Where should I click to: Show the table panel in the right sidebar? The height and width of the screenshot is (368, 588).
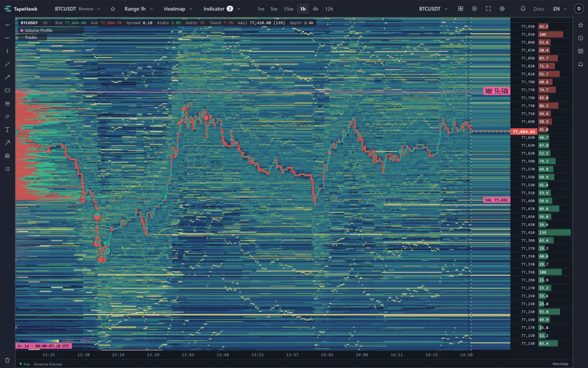tap(580, 51)
